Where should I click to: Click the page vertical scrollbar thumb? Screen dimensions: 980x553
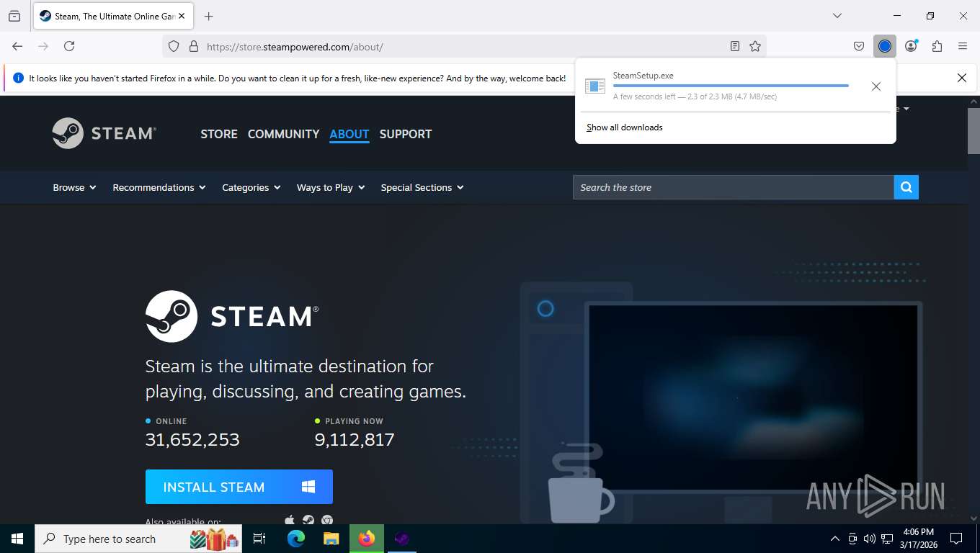pos(974,130)
